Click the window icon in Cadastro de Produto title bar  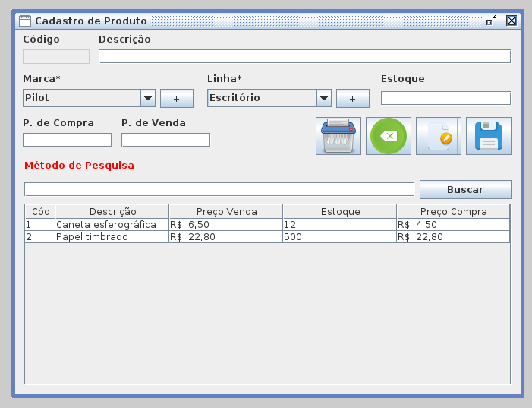(x=25, y=21)
